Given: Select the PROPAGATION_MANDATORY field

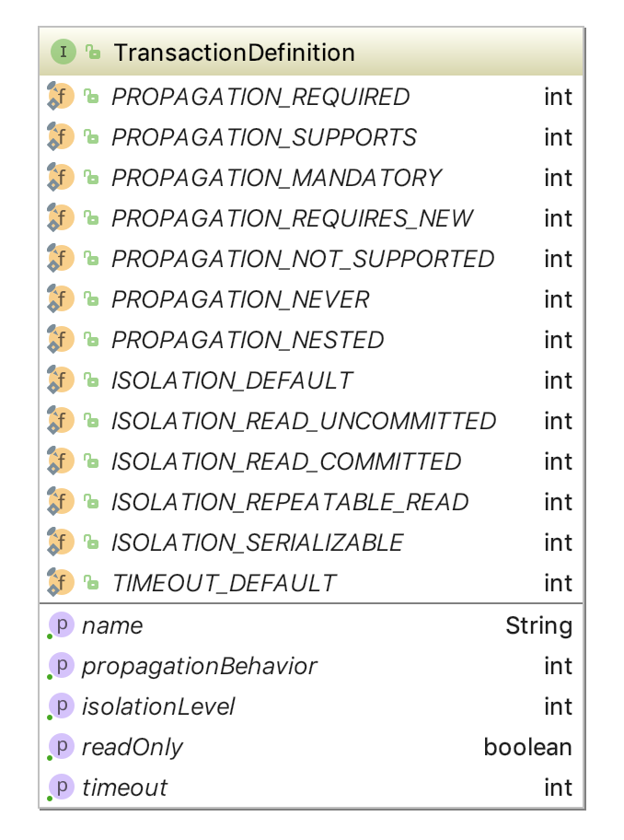Looking at the screenshot, I should (x=276, y=178).
